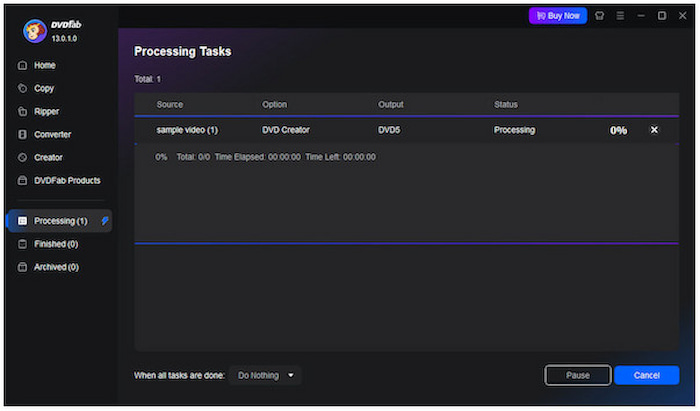Click the Buy Now button
The height and width of the screenshot is (411, 700).
[x=558, y=16]
